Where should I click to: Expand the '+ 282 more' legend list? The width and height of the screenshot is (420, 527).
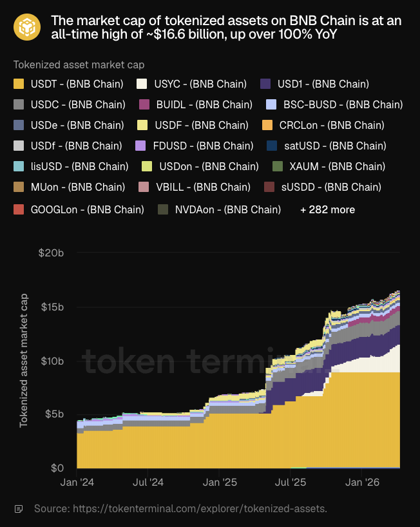tap(327, 209)
